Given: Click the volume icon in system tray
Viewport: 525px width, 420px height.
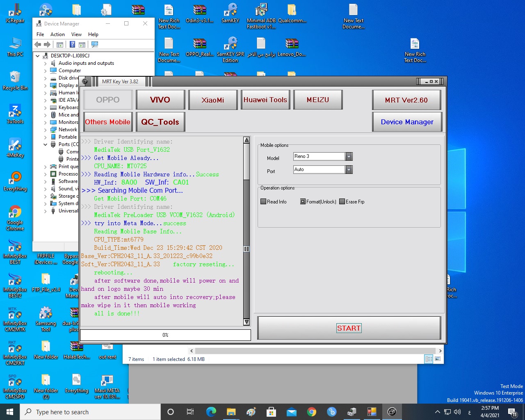Looking at the screenshot, I should coord(457,412).
